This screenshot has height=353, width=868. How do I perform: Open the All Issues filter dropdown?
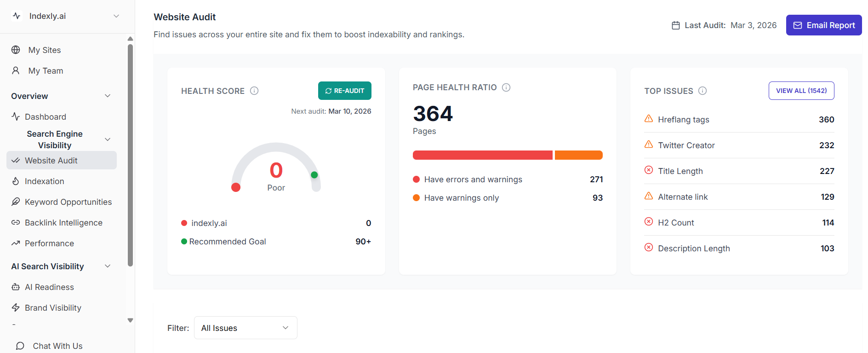point(246,328)
